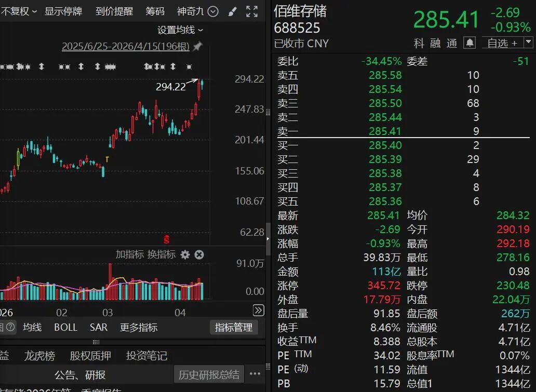Switch to the 龙虎榜 tab
The height and width of the screenshot is (392, 536).
coord(39,356)
